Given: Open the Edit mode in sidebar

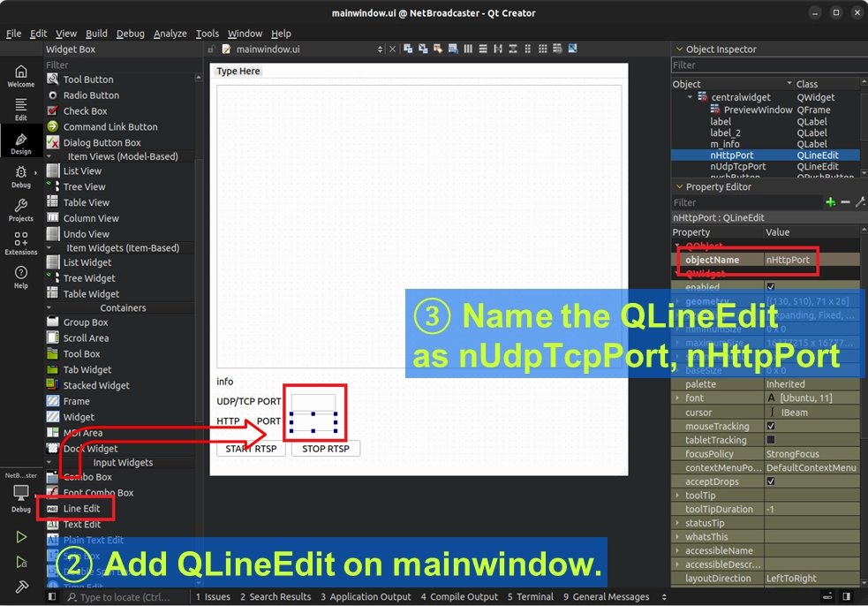Looking at the screenshot, I should (21, 110).
